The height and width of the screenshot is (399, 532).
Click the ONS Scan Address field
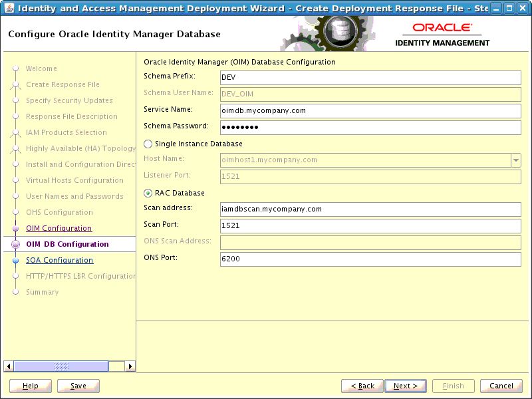click(370, 242)
